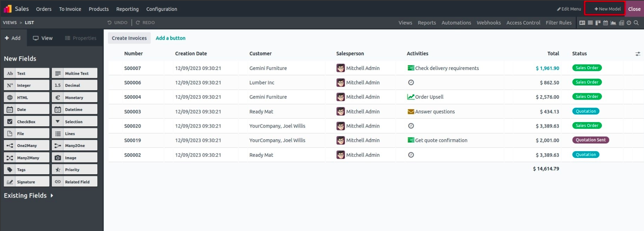Expand the Existing Fields section
The image size is (644, 231).
pos(28,196)
